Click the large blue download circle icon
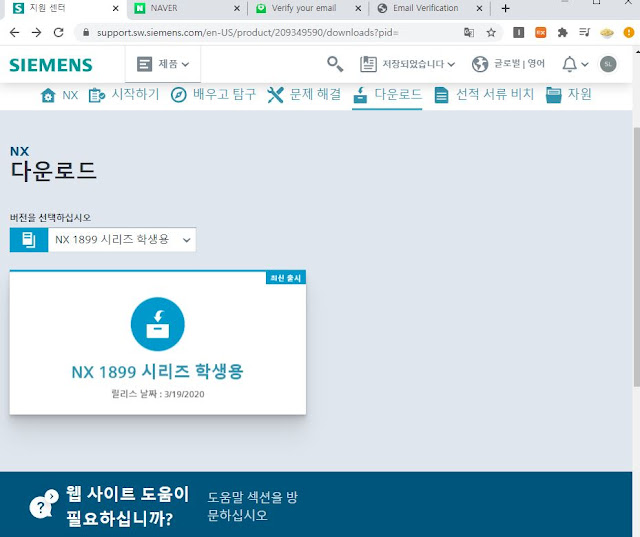 (158, 324)
